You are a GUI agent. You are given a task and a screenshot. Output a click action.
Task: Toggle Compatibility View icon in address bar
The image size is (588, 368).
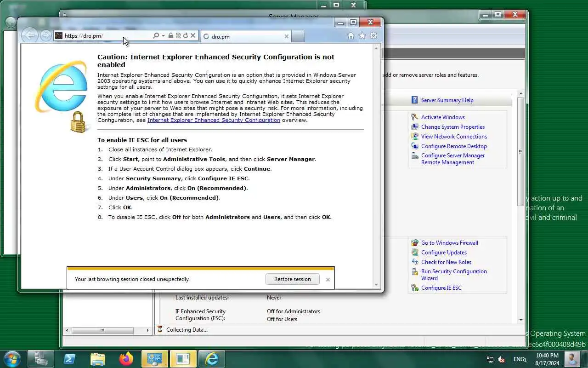178,35
